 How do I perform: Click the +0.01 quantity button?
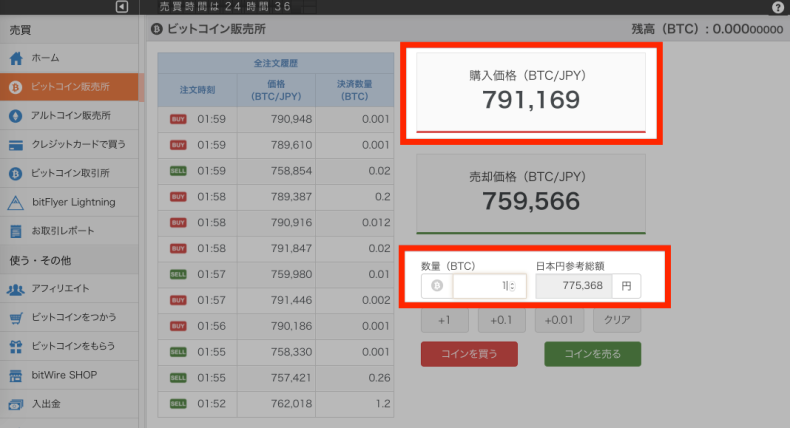pyautogui.click(x=559, y=320)
